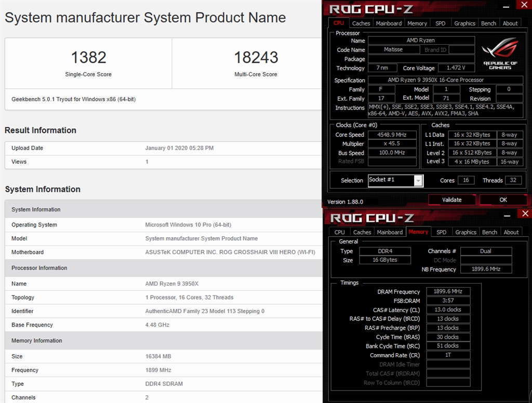532x403 pixels.
Task: Click the Bus Speed value 100.0 MHz
Action: 392,153
